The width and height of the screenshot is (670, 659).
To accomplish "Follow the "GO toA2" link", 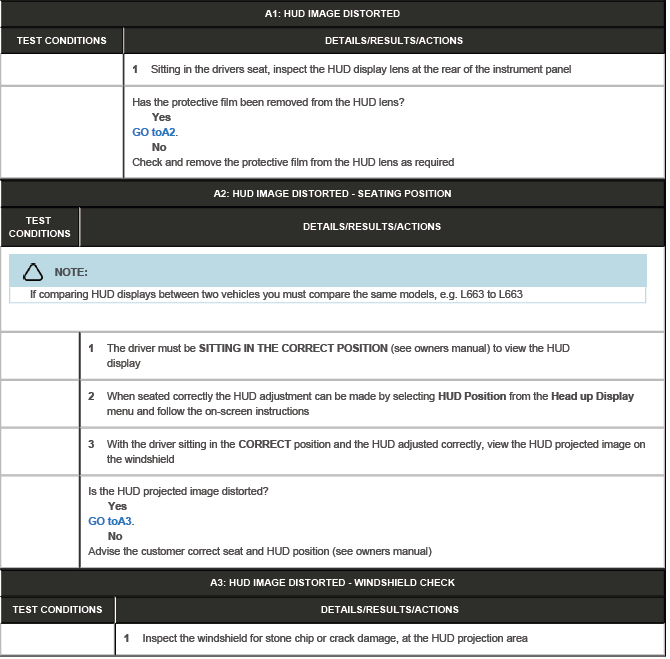I will click(154, 132).
